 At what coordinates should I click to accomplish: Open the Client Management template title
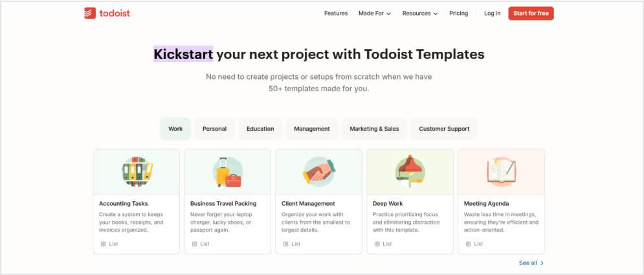click(308, 204)
